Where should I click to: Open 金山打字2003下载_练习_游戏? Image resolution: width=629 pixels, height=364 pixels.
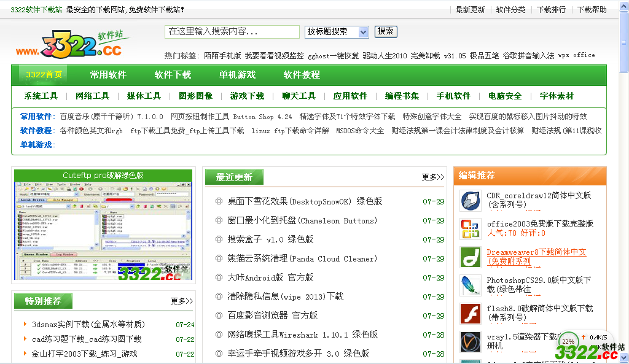point(84,354)
